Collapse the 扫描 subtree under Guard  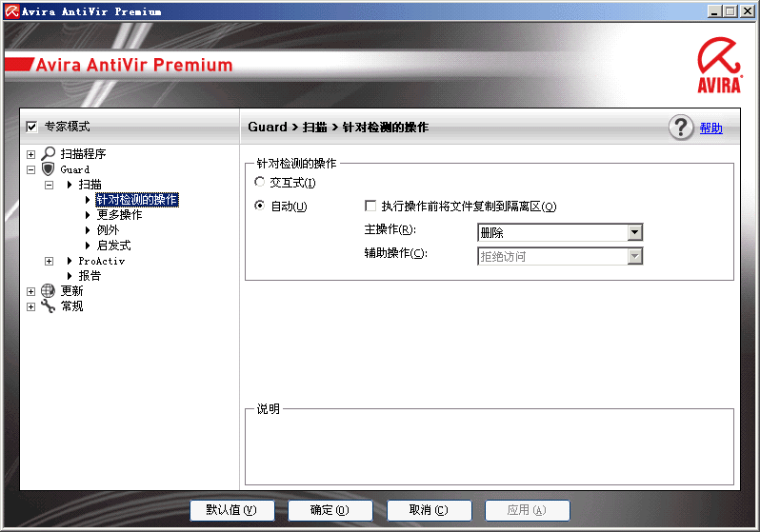(49, 185)
